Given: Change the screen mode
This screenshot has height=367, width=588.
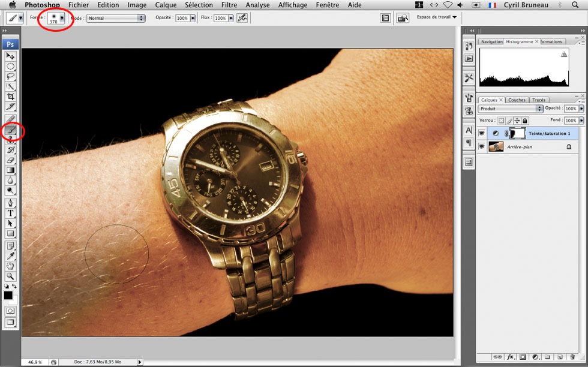Looking at the screenshot, I should point(11,322).
